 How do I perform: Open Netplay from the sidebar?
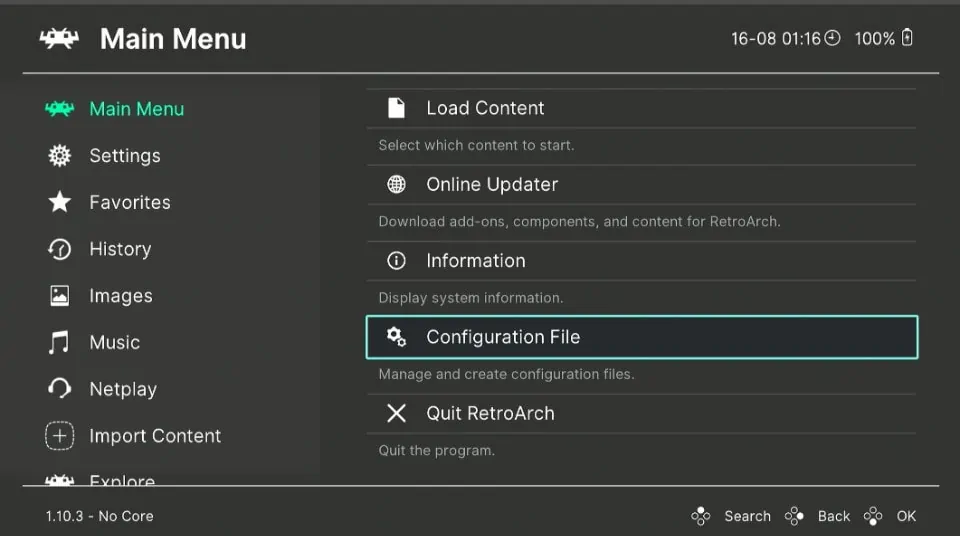pyautogui.click(x=123, y=389)
